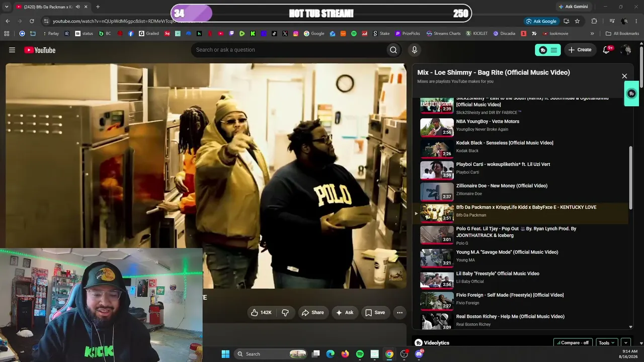Screen dimensions: 644x362
Task: Toggle Videolytics Compare - off button
Action: [x=573, y=343]
